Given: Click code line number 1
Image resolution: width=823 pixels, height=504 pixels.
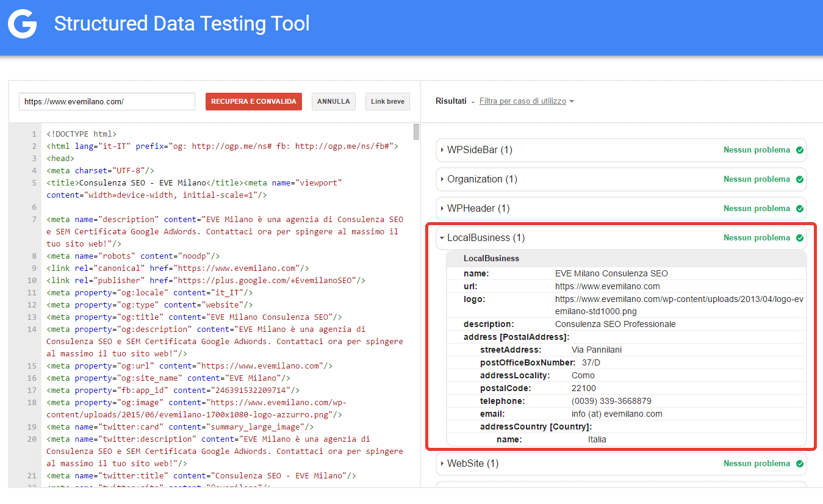Looking at the screenshot, I should click(x=34, y=134).
